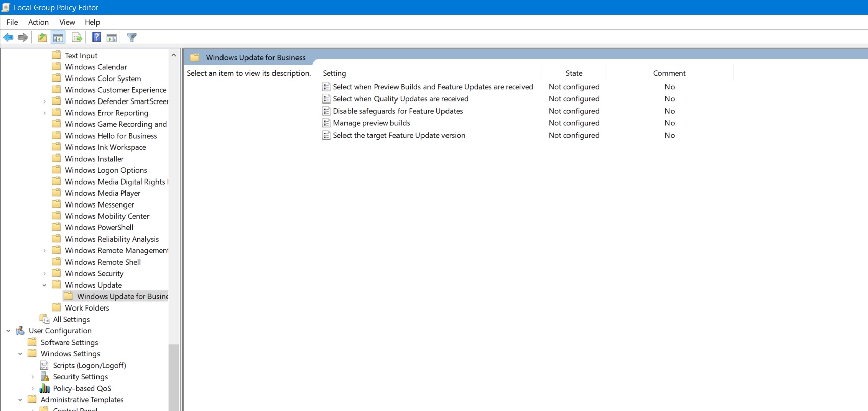The image size is (868, 411).
Task: Select Windows Mobility Center folder
Action: (107, 216)
